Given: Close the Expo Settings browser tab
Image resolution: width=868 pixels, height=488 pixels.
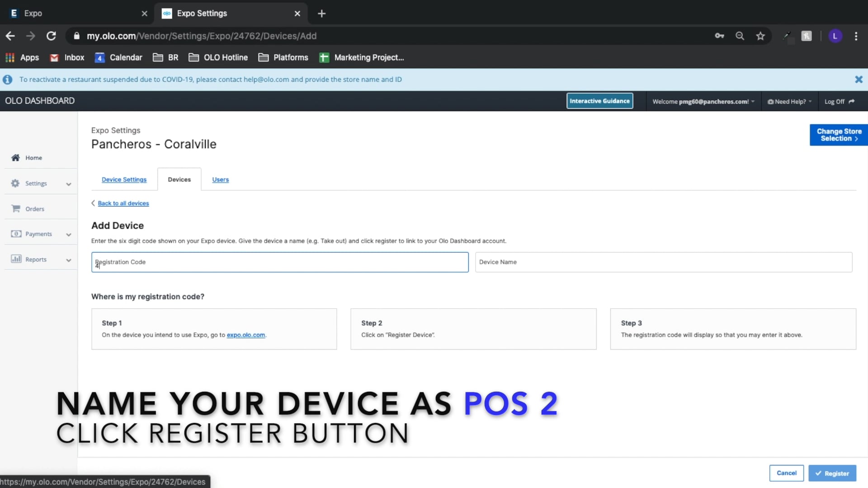Looking at the screenshot, I should tap(297, 14).
